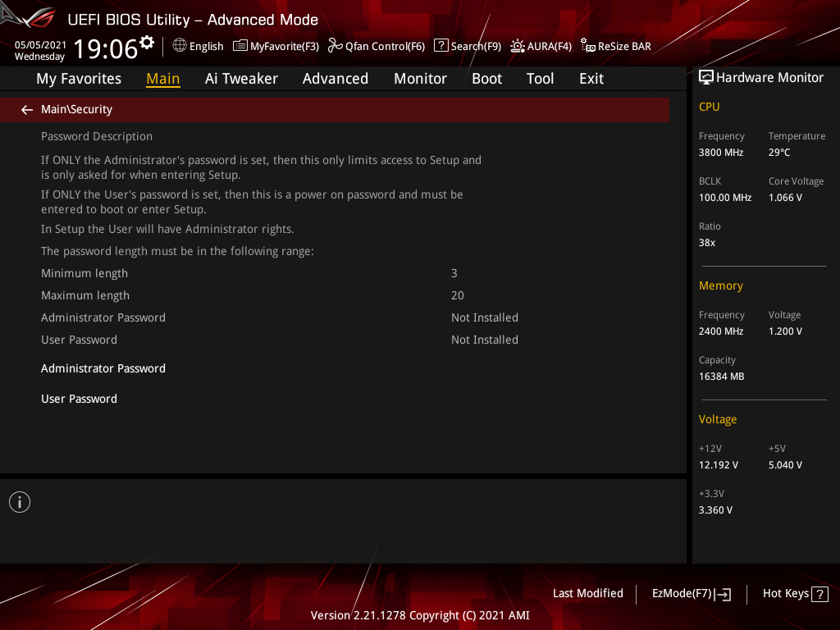
Task: Click Maximum length value 20
Action: click(458, 295)
